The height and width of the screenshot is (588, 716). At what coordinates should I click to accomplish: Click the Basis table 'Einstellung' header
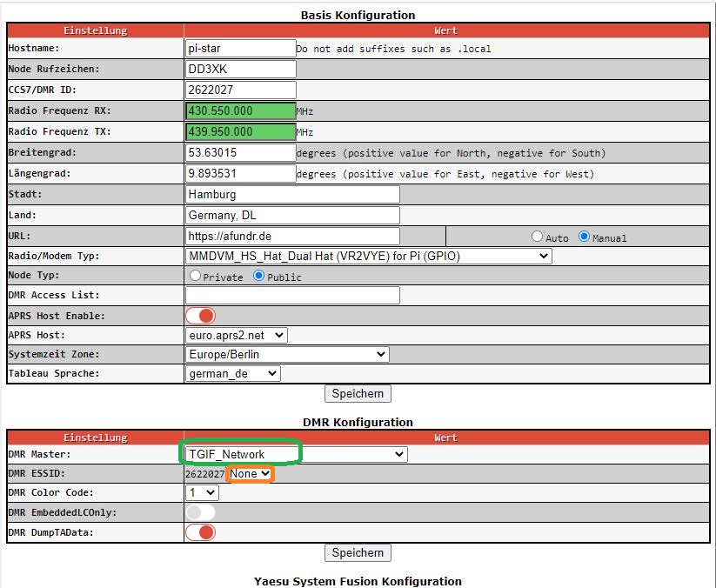pos(96,30)
